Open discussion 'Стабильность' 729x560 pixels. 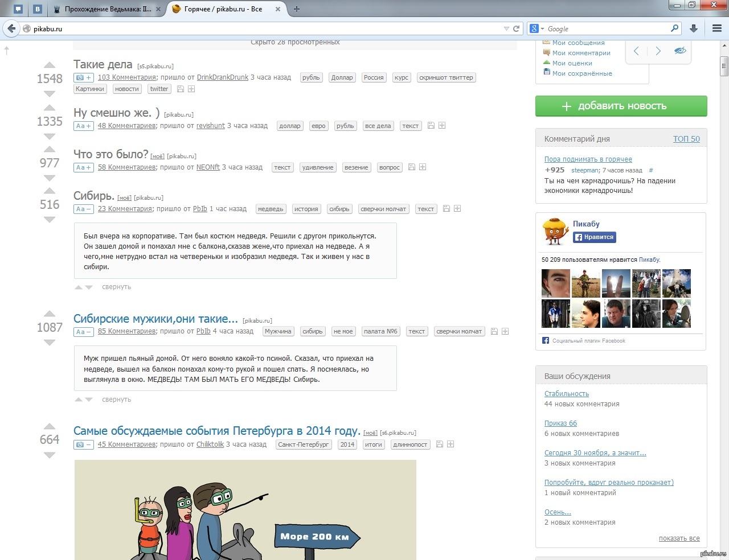(x=567, y=394)
